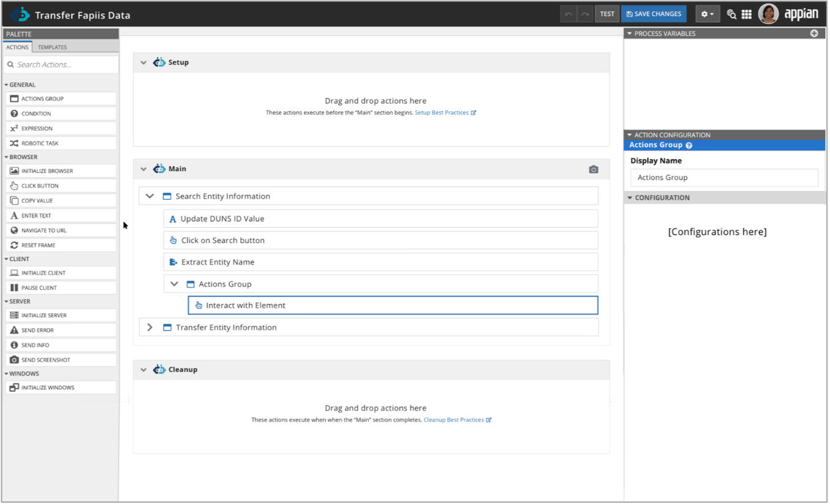
Task: Switch to the Templates tab in the palette
Action: click(x=52, y=47)
